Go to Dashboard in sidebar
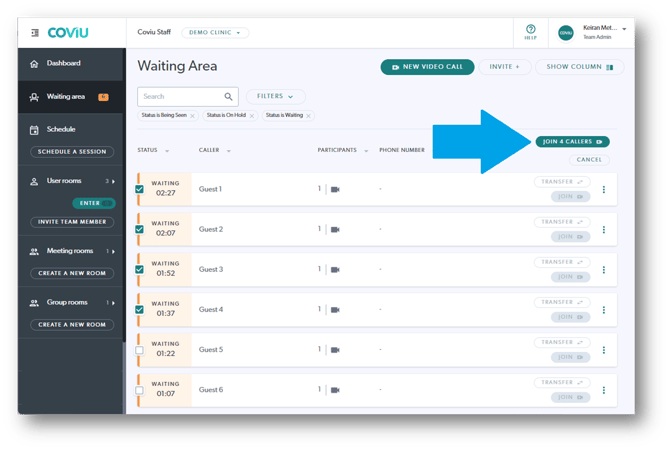The image size is (670, 450). coord(63,64)
